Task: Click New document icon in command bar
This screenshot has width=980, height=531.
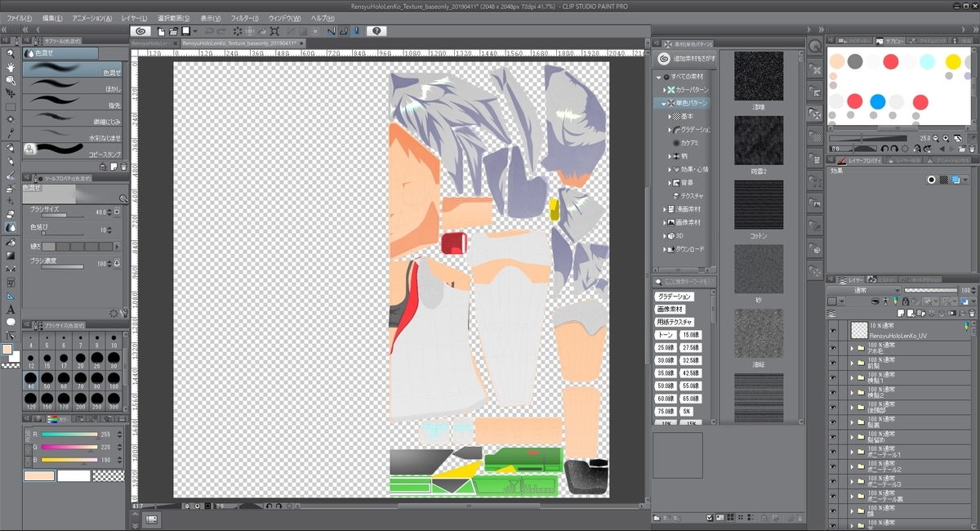Action: click(x=161, y=31)
